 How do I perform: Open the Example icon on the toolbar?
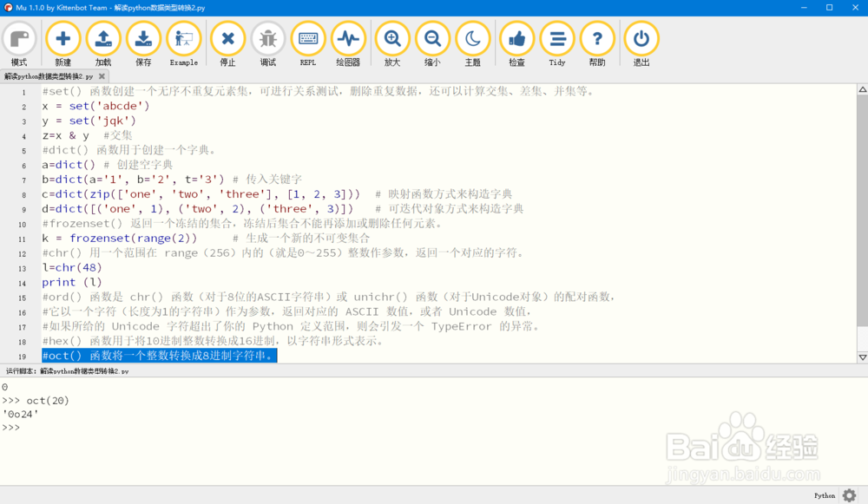183,38
